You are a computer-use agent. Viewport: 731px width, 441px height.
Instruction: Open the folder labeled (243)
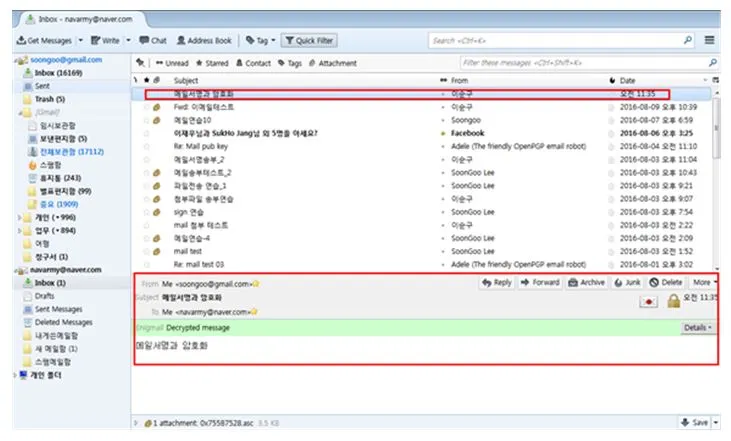coord(60,178)
